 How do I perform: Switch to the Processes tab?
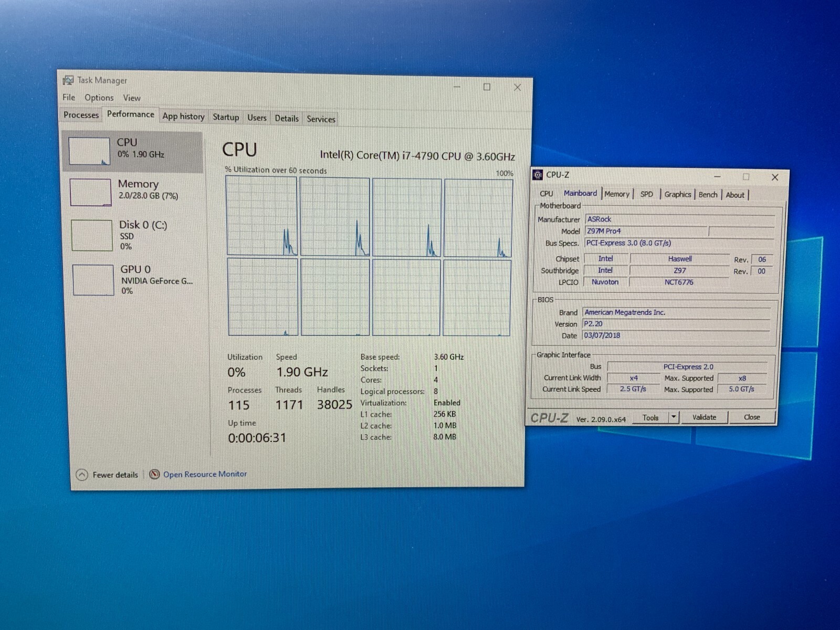[81, 114]
